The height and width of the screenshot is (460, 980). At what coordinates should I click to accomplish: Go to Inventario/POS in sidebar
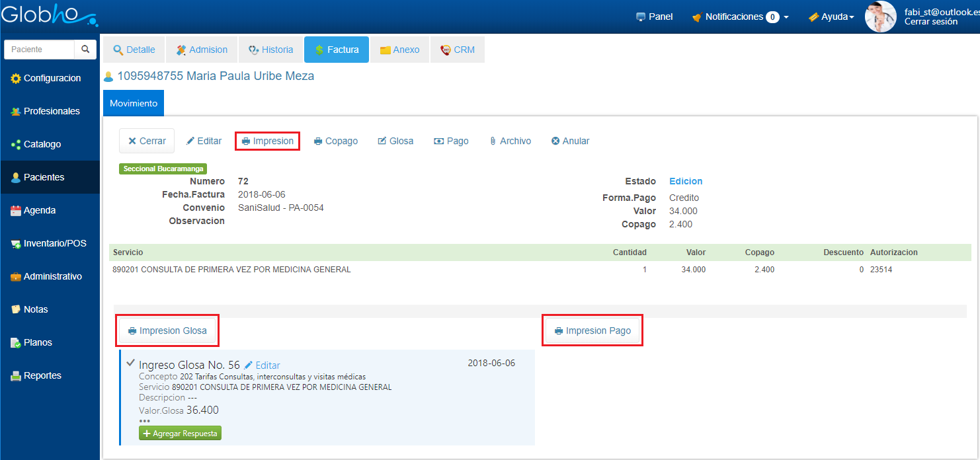54,243
